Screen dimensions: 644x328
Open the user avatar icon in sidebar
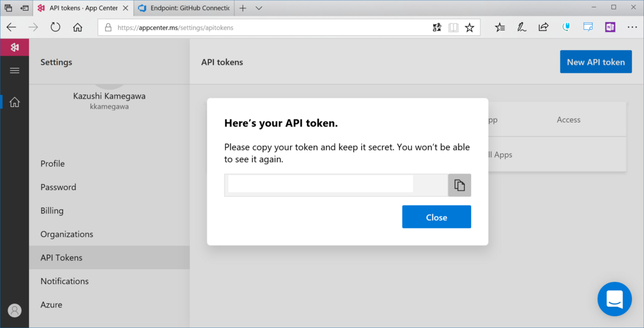point(14,310)
